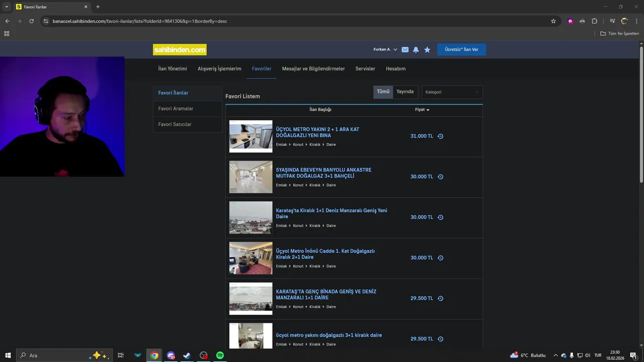View price history for üçyol metro yakını 3+1 listing

pos(440,339)
